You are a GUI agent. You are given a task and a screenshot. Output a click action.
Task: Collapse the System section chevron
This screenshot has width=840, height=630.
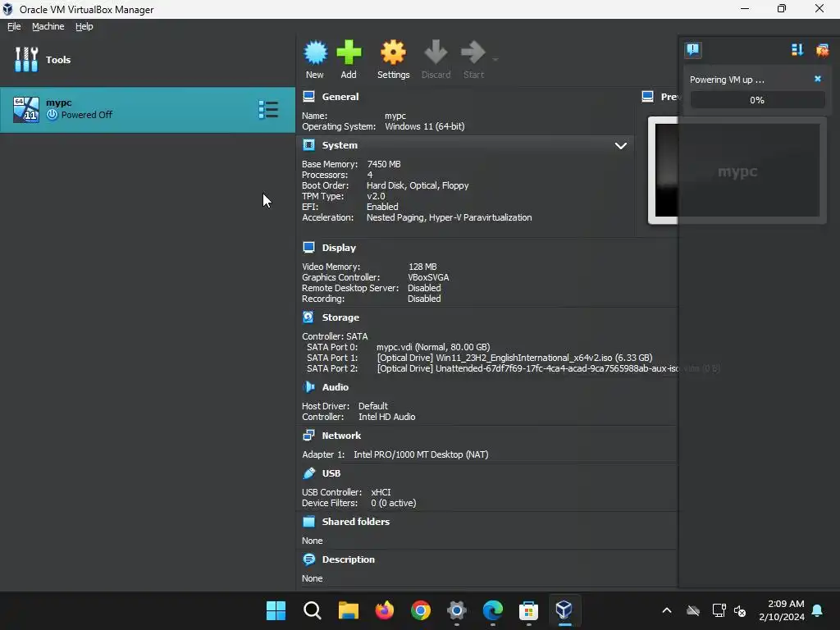pyautogui.click(x=620, y=146)
